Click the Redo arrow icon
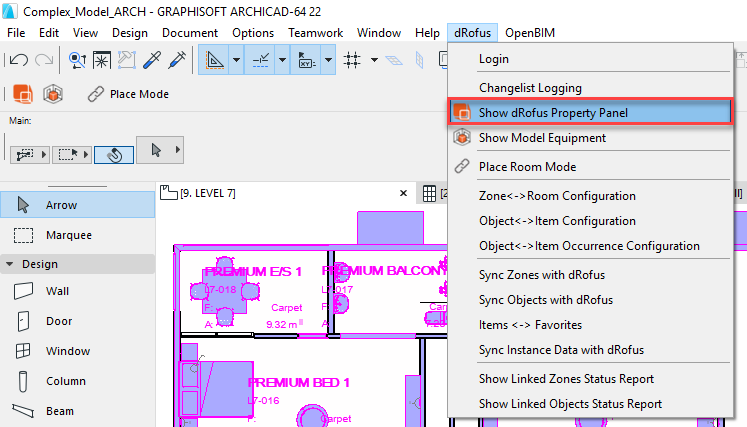Image resolution: width=747 pixels, height=427 pixels. coord(44,60)
